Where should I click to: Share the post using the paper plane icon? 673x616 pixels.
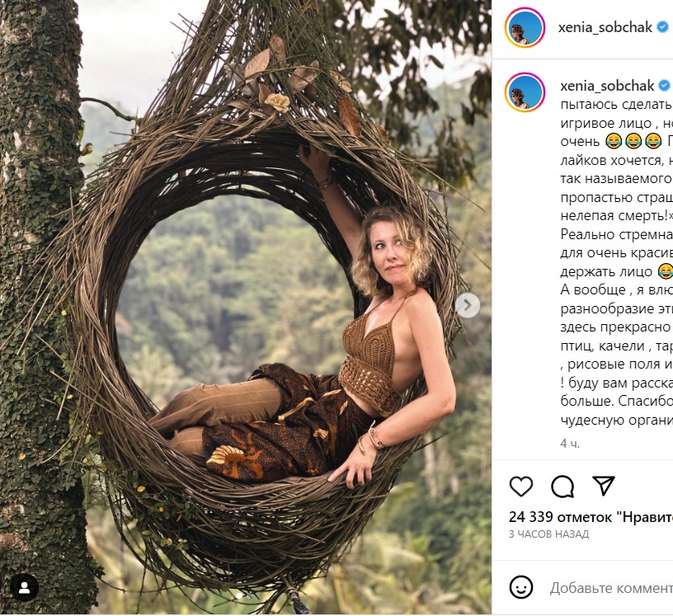605,486
